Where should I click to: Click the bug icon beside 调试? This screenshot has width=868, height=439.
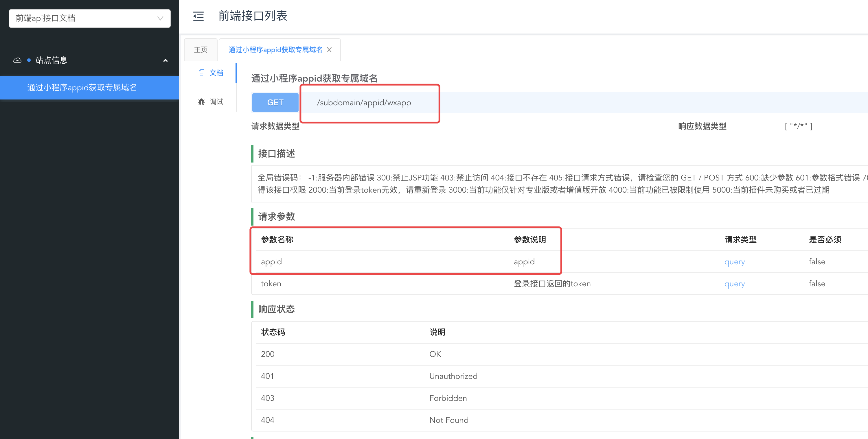[201, 102]
